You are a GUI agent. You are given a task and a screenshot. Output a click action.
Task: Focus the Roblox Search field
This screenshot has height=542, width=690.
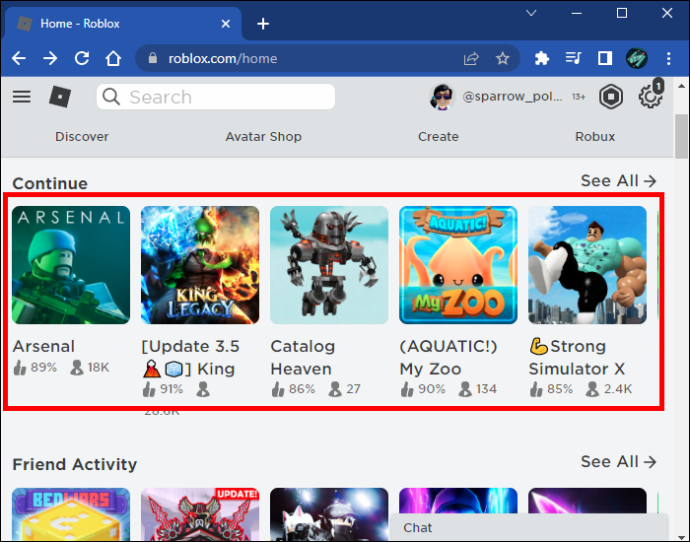(216, 96)
